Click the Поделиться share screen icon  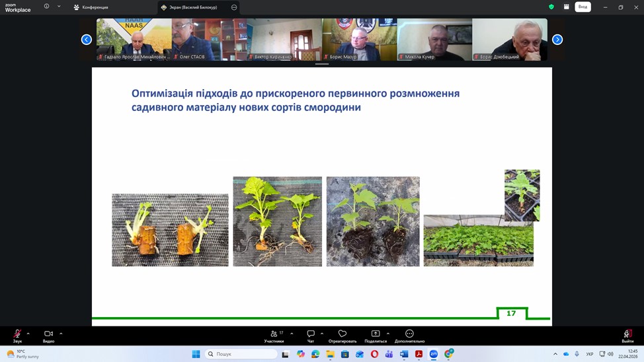[376, 335]
